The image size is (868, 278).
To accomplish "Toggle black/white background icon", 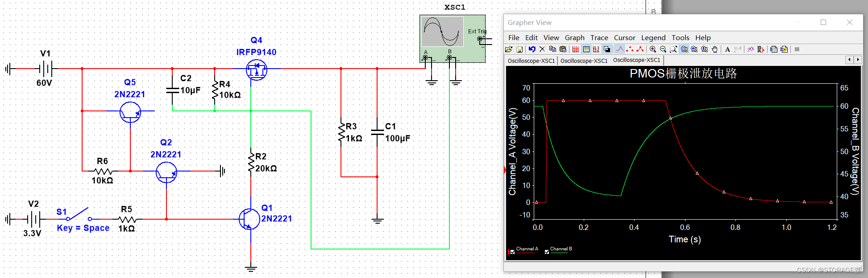I will click(606, 49).
